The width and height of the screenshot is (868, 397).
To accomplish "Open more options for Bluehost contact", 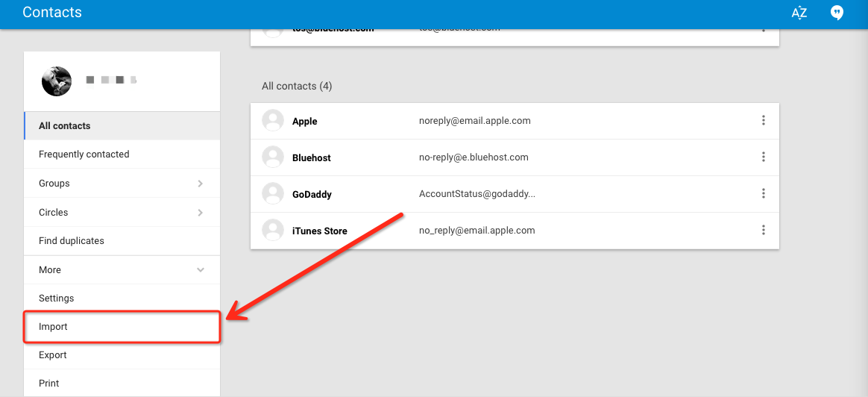I will [x=764, y=157].
